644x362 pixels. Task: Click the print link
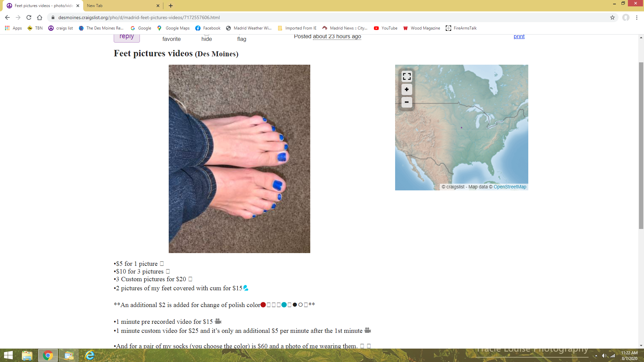click(x=519, y=37)
